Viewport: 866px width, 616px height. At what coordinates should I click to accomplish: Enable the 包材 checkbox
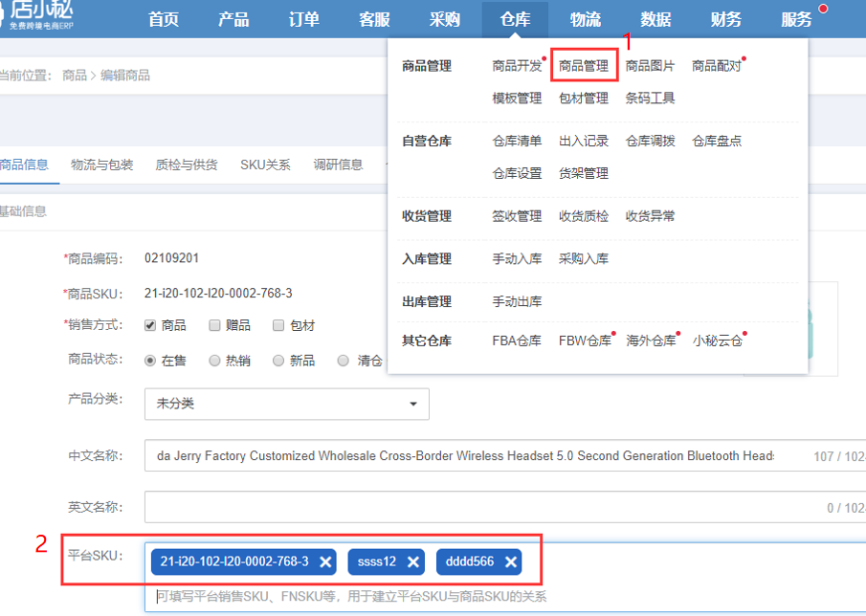pyautogui.click(x=278, y=325)
